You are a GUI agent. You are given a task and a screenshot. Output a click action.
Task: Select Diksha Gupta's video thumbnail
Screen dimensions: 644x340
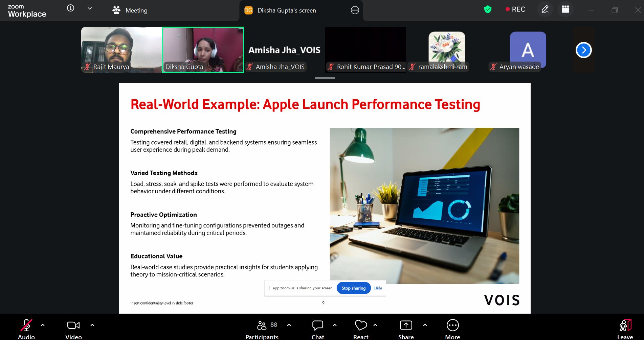click(203, 50)
